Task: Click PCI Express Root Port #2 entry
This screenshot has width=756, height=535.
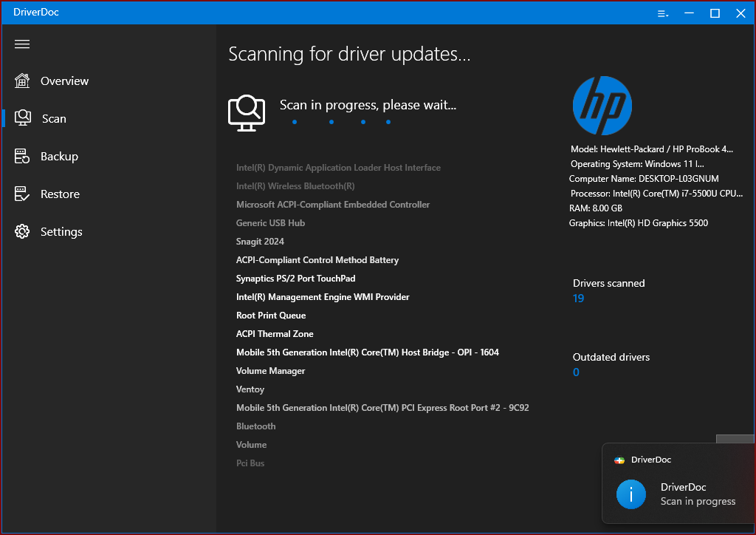Action: [382, 408]
